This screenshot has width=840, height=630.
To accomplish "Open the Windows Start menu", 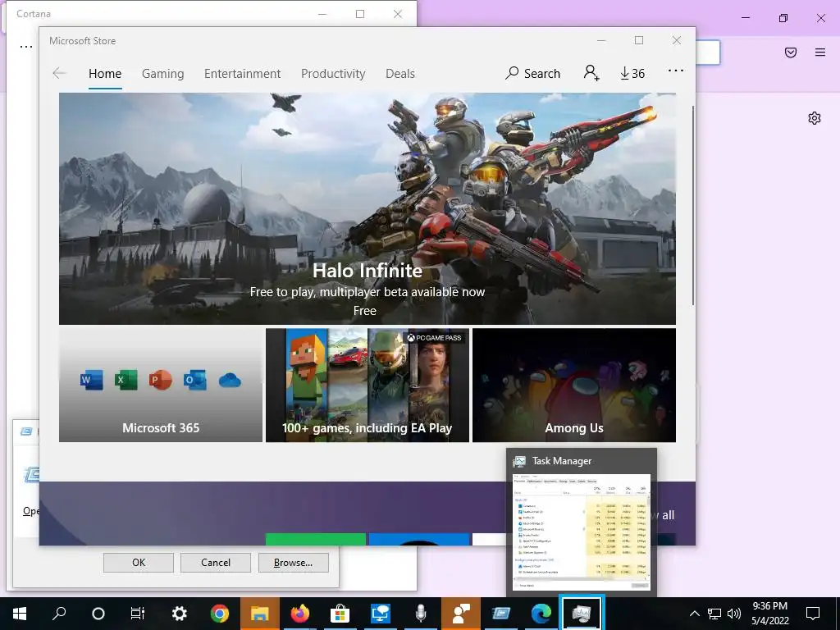I will [20, 614].
